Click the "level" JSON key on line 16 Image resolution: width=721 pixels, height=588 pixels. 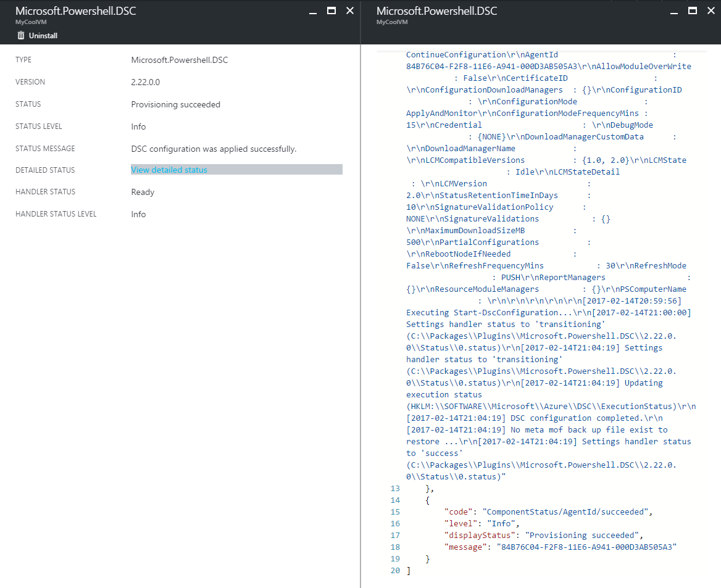point(461,524)
